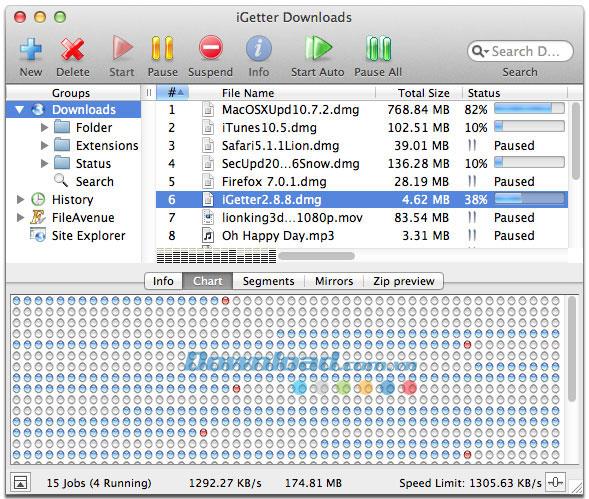Click the chart panel vertical scrollbar
589x499 pixels.
(x=572, y=349)
